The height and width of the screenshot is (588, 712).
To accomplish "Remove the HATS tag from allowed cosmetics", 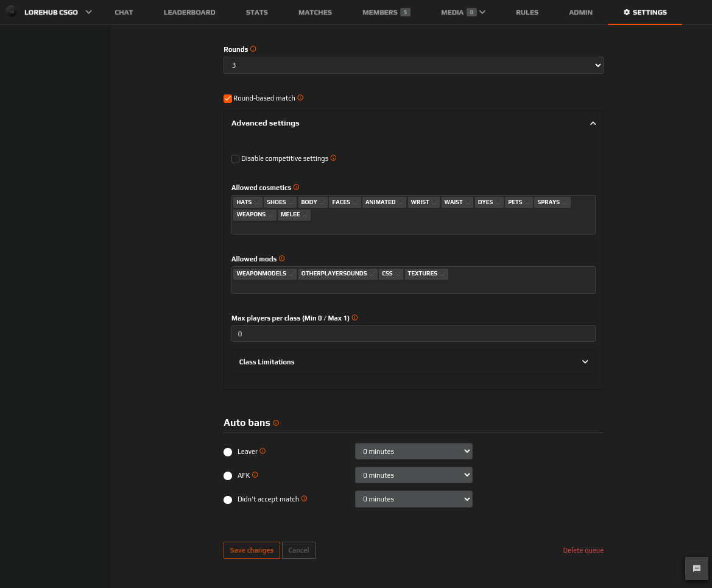I will click(257, 202).
